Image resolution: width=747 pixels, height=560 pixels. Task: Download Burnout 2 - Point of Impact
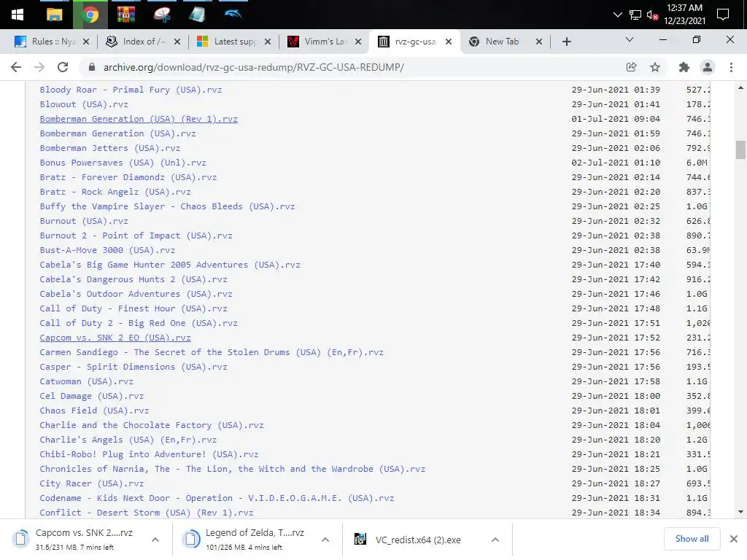[136, 236]
